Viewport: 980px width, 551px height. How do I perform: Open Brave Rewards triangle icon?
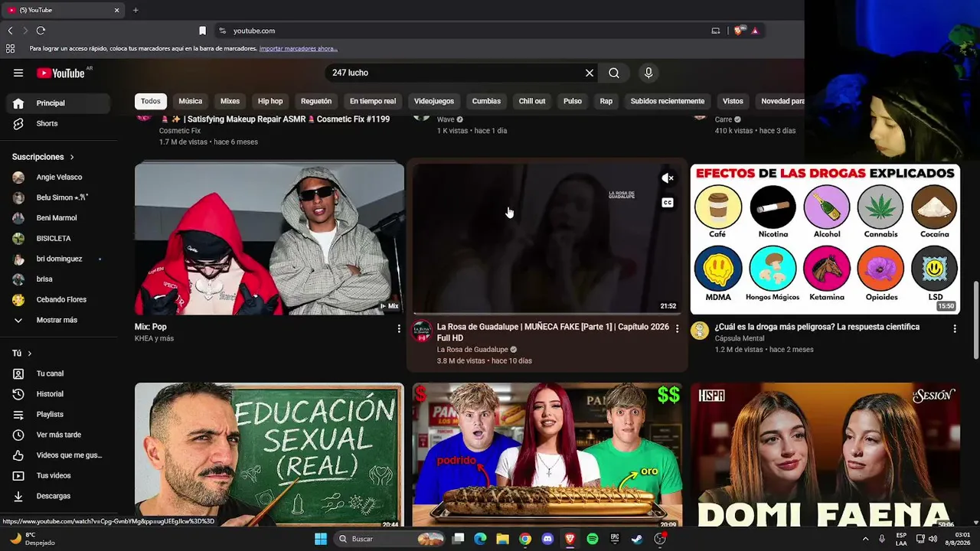(x=755, y=31)
